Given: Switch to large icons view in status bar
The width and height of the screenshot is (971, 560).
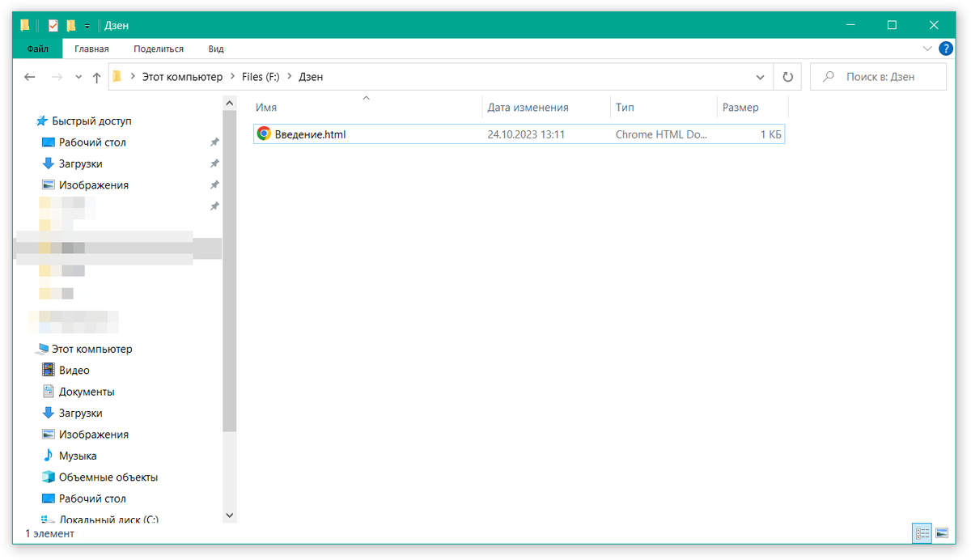Looking at the screenshot, I should 942,533.
